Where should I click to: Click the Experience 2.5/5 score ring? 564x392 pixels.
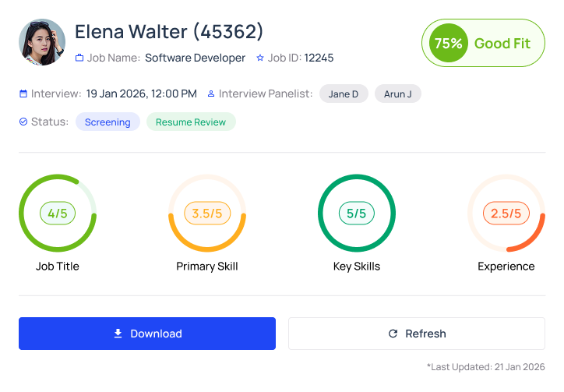click(506, 214)
